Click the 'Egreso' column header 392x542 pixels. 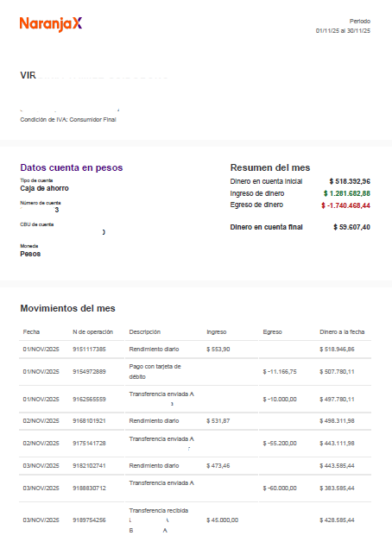272,331
